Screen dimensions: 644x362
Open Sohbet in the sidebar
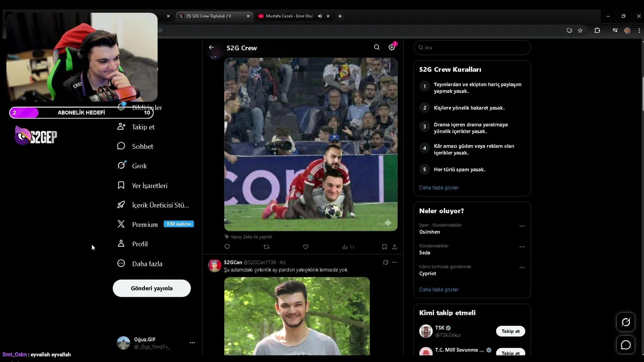[135, 146]
